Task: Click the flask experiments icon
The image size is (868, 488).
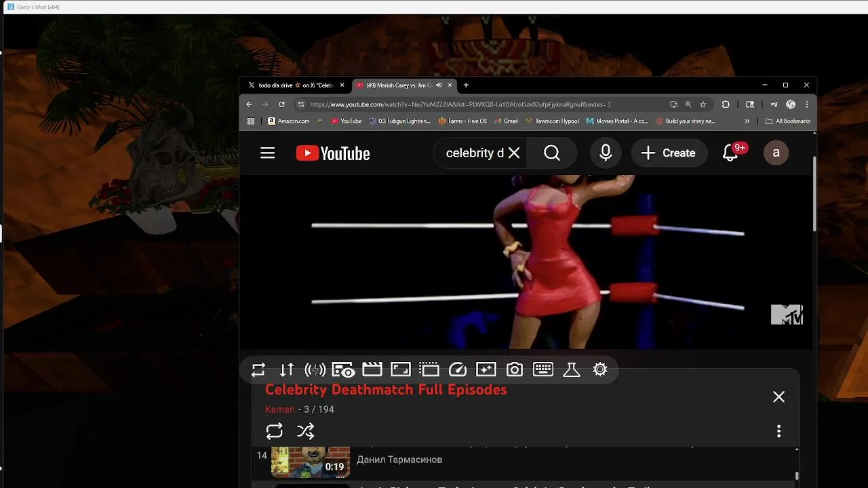Action: [572, 369]
